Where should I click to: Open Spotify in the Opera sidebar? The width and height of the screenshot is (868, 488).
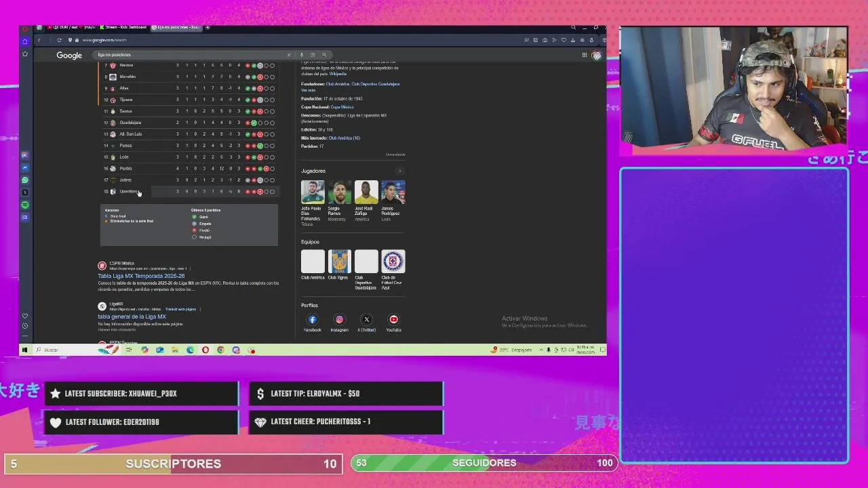[25, 205]
